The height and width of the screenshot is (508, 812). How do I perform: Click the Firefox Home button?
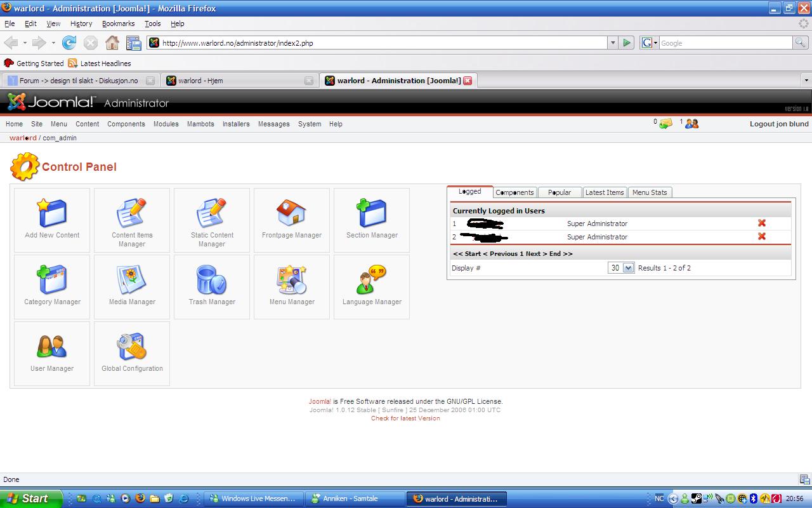112,43
